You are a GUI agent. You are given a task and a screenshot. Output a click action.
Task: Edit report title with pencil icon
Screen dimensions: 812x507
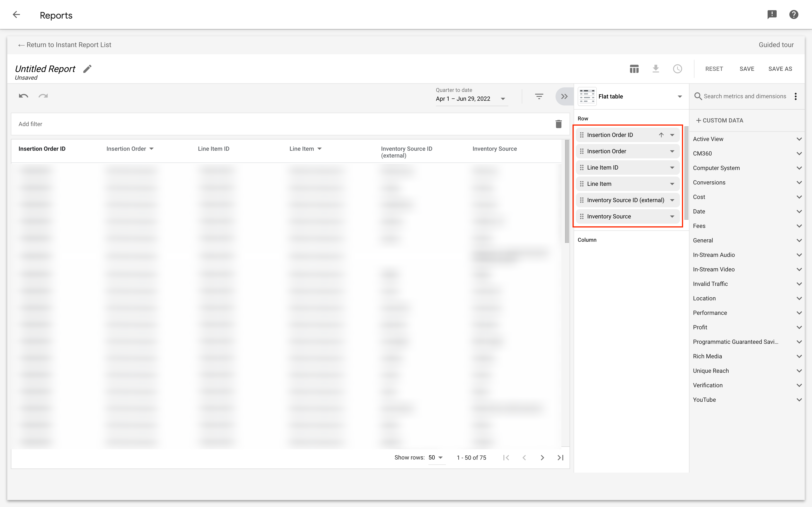[87, 69]
